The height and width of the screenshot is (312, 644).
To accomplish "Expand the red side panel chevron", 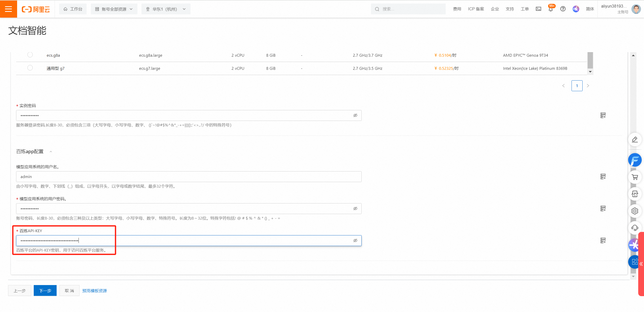I will pyautogui.click(x=641, y=264).
